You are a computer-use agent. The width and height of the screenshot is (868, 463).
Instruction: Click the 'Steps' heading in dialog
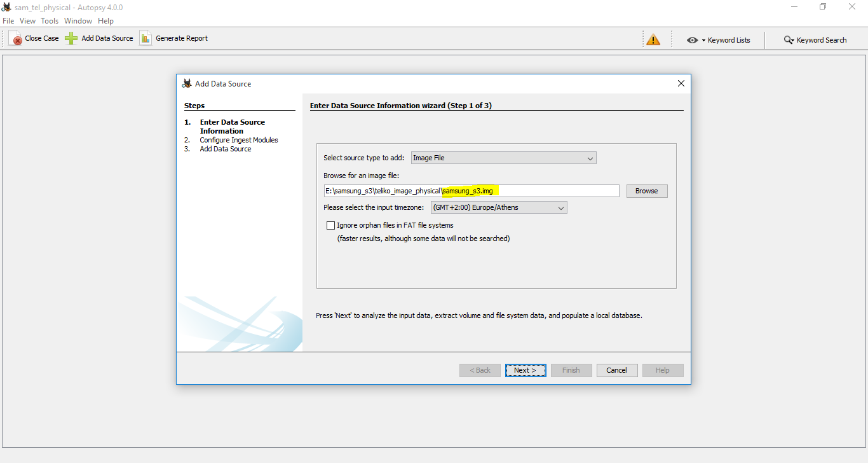point(194,106)
